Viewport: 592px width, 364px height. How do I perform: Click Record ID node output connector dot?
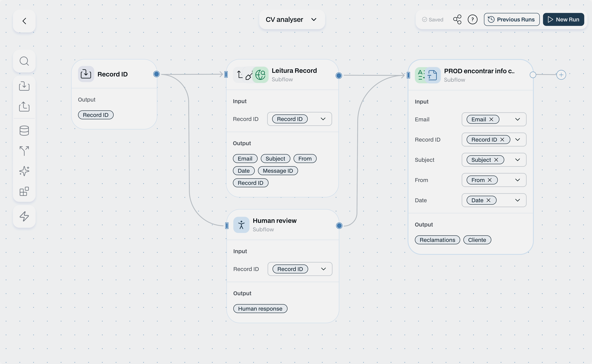pyautogui.click(x=156, y=74)
